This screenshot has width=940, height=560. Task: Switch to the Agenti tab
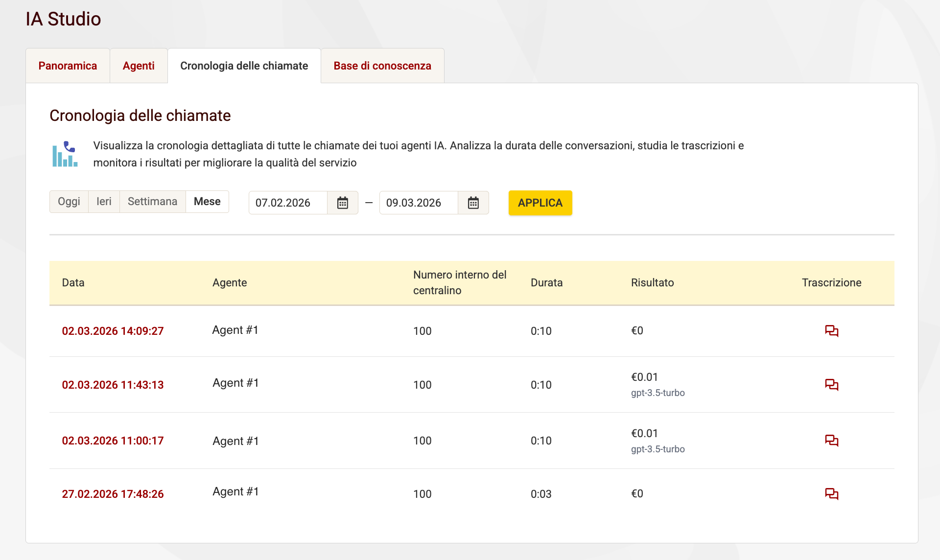click(x=139, y=66)
